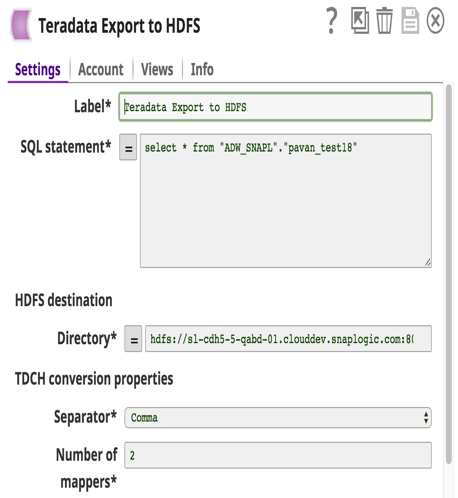Click the HDFS Directory path field
The image size is (458, 498).
[288, 339]
